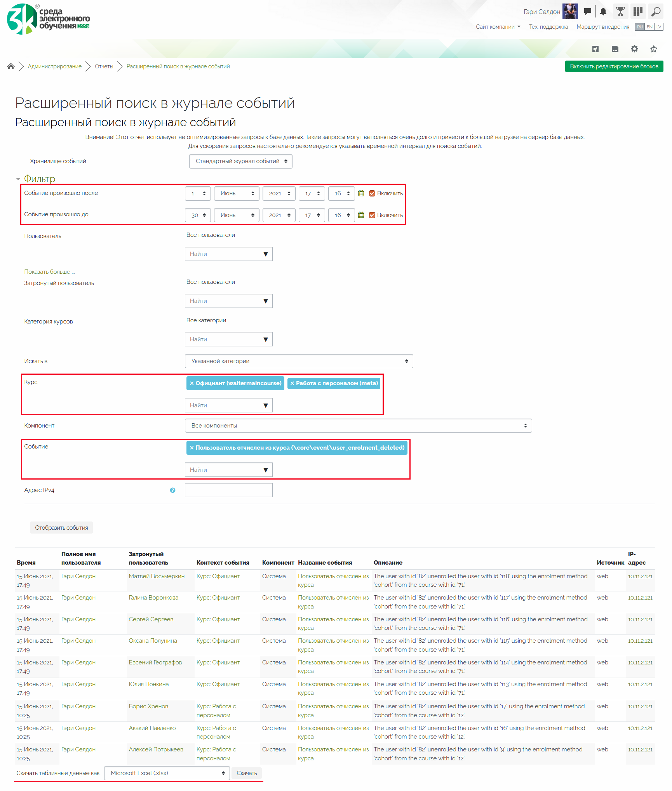Click the trophy achievements icon
The height and width of the screenshot is (791, 672).
[x=620, y=12]
